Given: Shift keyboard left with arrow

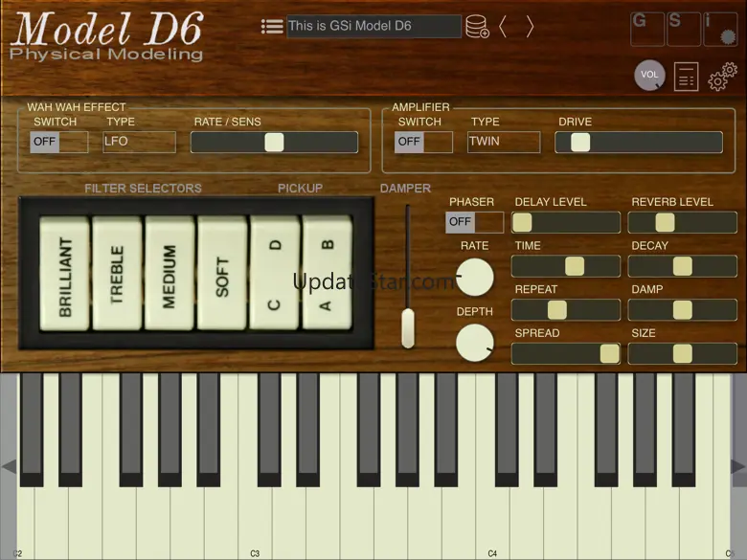Looking at the screenshot, I should coord(9,467).
